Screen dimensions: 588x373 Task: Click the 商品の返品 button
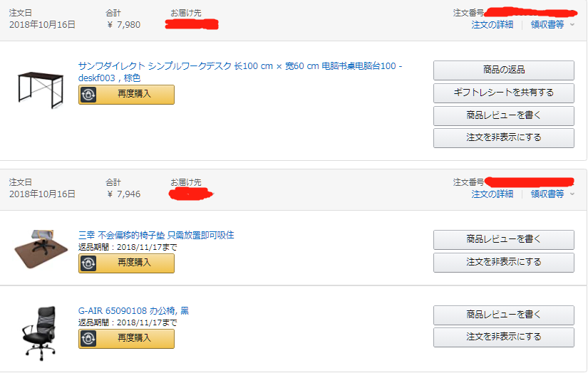(x=504, y=70)
